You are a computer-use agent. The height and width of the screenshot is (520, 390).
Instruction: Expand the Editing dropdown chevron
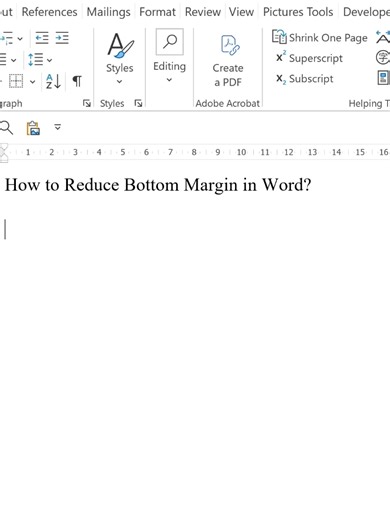pyautogui.click(x=169, y=80)
